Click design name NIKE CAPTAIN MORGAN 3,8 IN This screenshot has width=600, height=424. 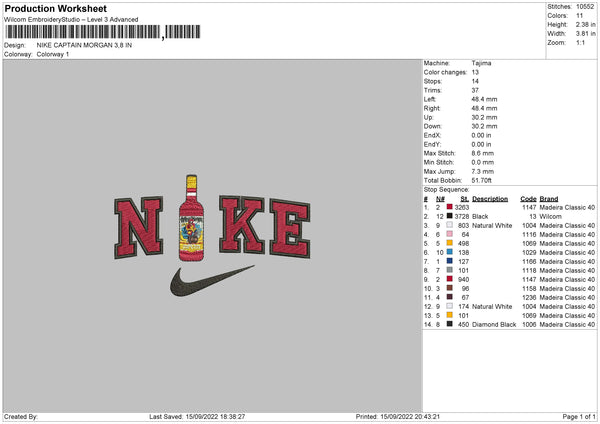pyautogui.click(x=84, y=45)
